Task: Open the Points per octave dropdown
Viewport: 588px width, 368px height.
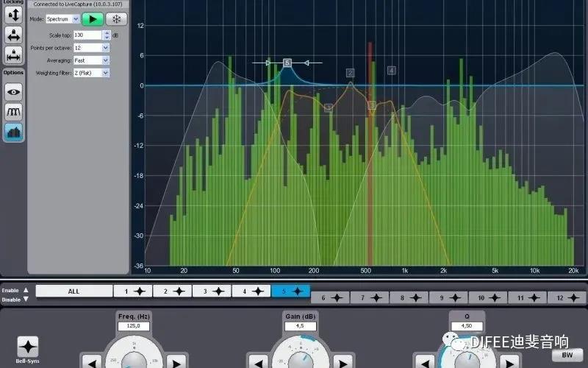Action: pos(91,48)
